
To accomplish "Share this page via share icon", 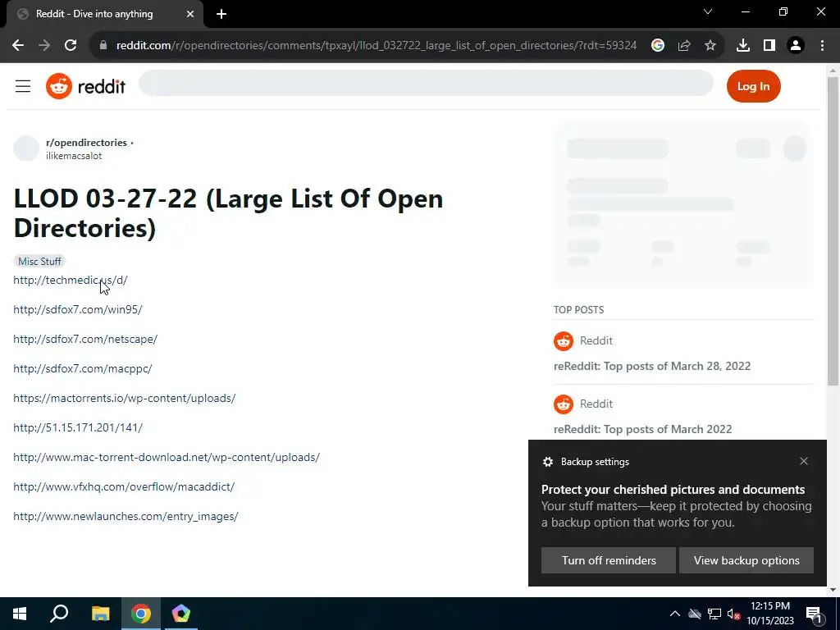I will tap(684, 46).
